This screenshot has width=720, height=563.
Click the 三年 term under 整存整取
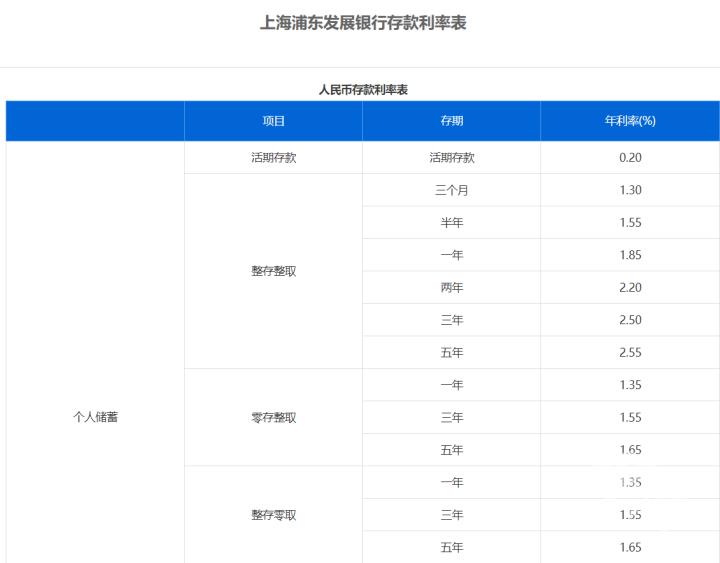pyautogui.click(x=451, y=320)
